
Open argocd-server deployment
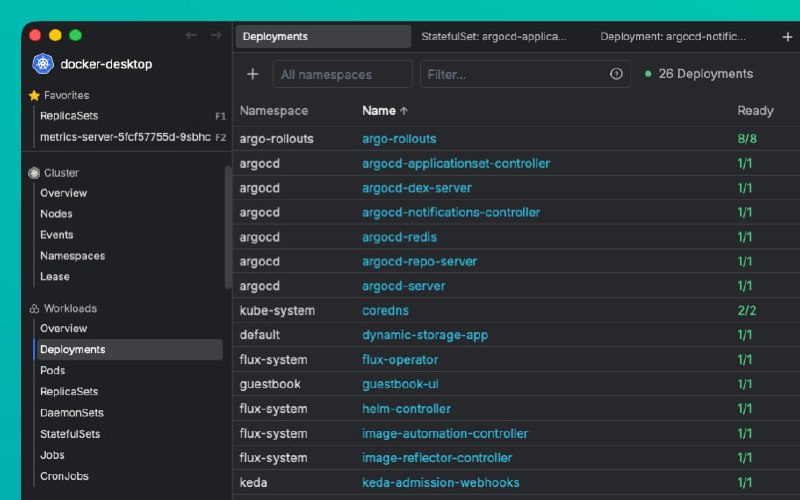(404, 286)
